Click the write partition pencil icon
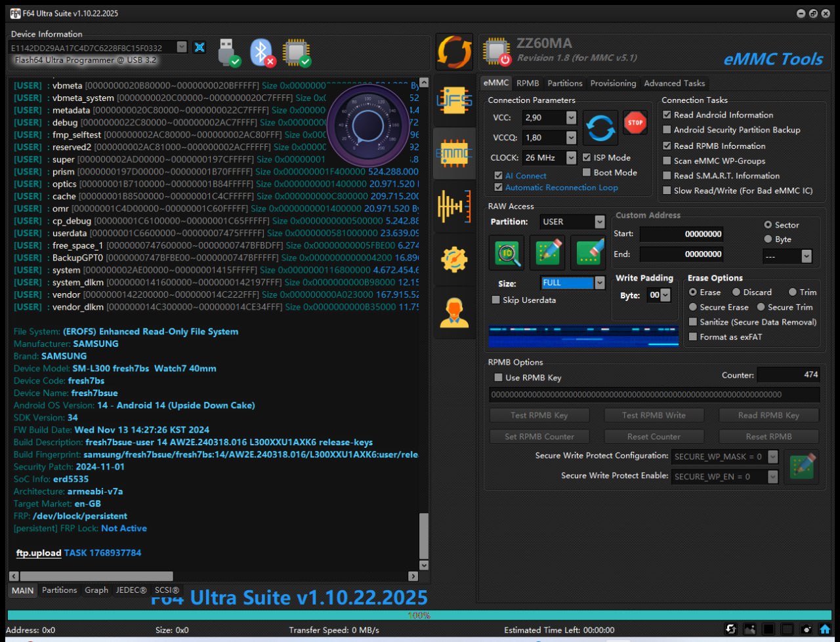Screen dimensions: 840x642 point(548,252)
